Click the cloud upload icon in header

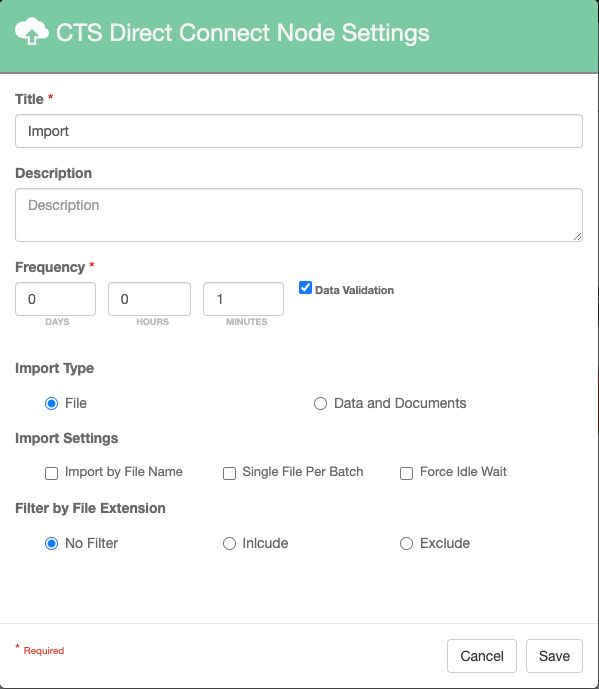(32, 31)
